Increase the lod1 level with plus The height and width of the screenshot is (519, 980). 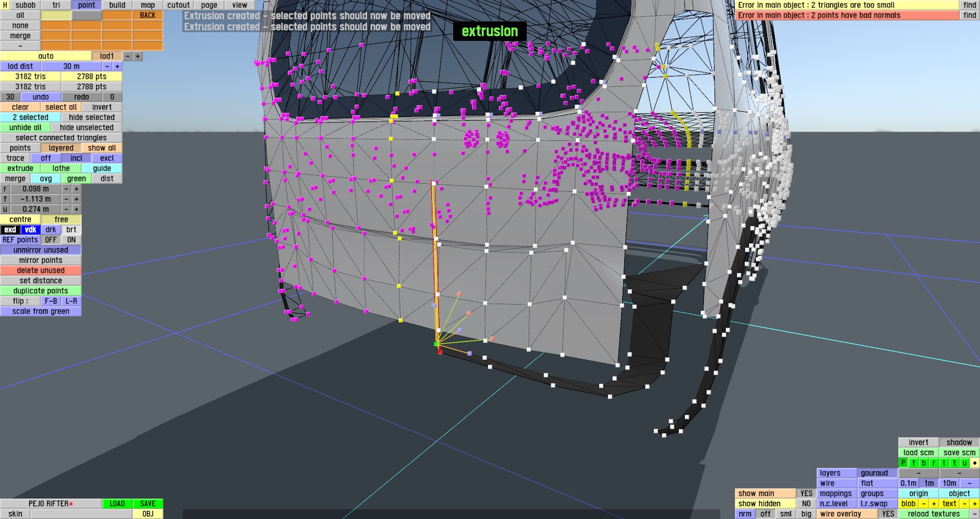(138, 56)
